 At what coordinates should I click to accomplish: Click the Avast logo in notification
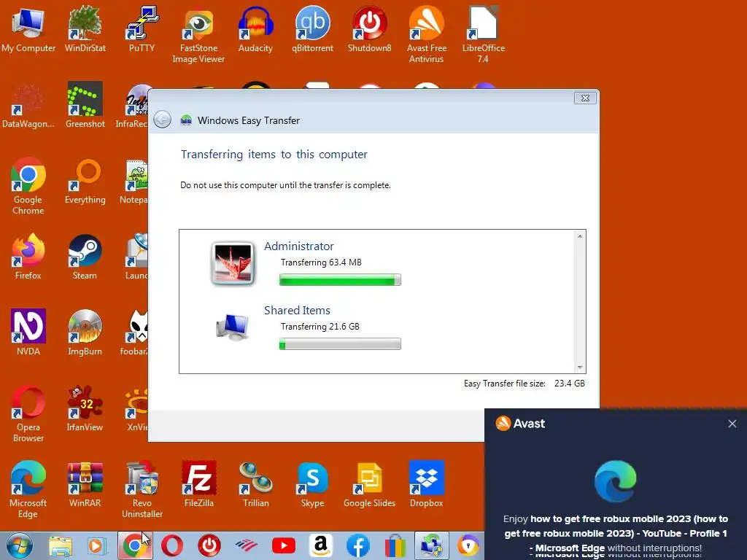pos(520,424)
